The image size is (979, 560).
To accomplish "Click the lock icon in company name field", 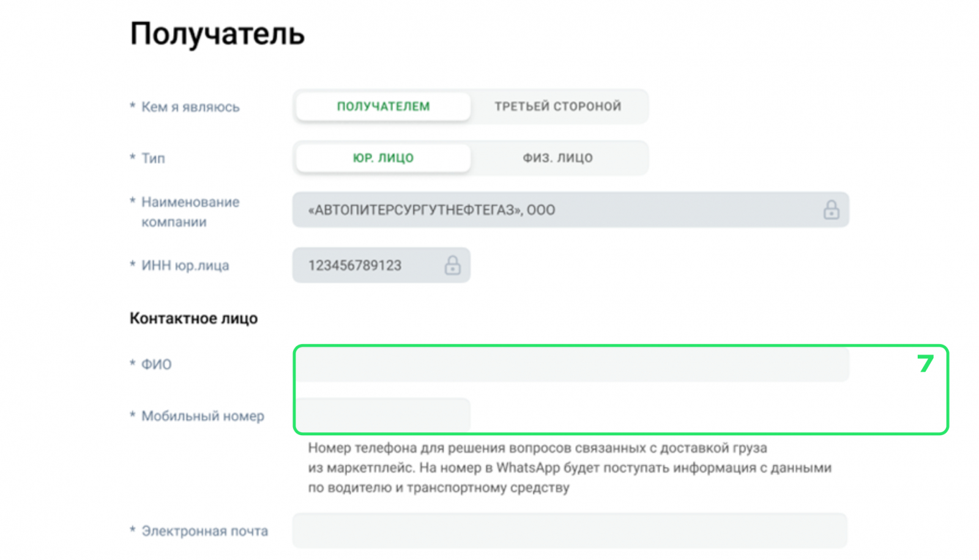I will [x=830, y=210].
